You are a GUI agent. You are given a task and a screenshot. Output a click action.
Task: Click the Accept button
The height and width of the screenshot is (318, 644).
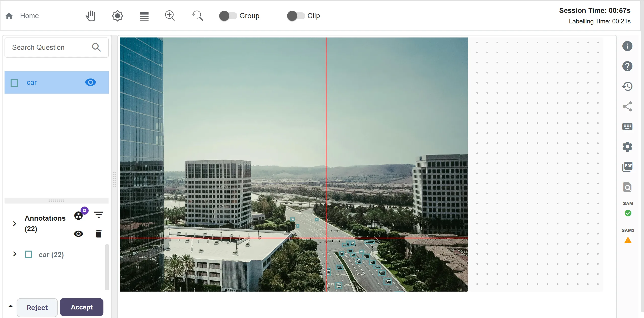point(81,307)
